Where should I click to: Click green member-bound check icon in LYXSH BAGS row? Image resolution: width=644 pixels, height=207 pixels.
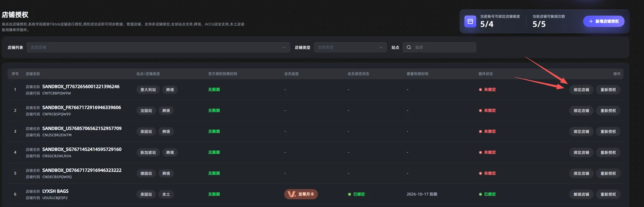tap(349, 194)
